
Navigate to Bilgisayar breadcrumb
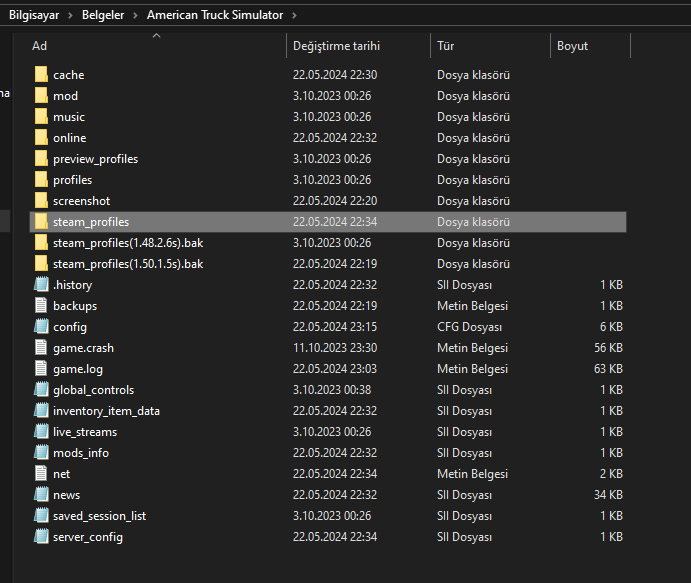tap(33, 15)
